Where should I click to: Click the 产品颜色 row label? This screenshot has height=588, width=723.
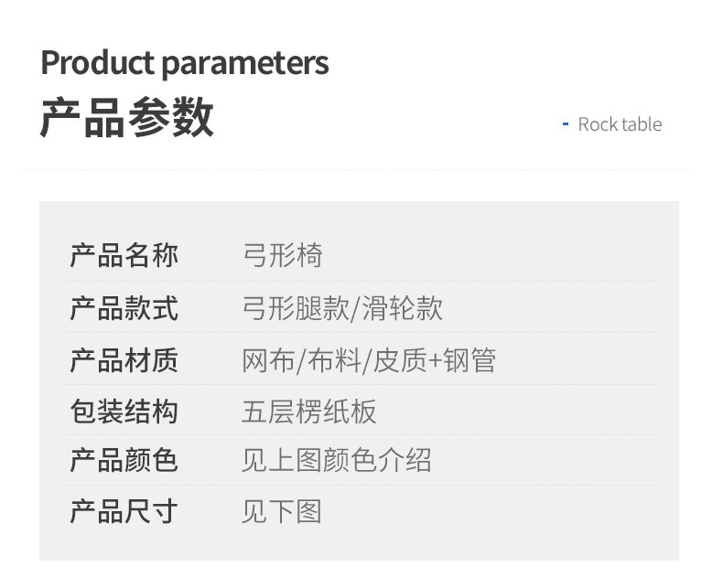point(124,460)
